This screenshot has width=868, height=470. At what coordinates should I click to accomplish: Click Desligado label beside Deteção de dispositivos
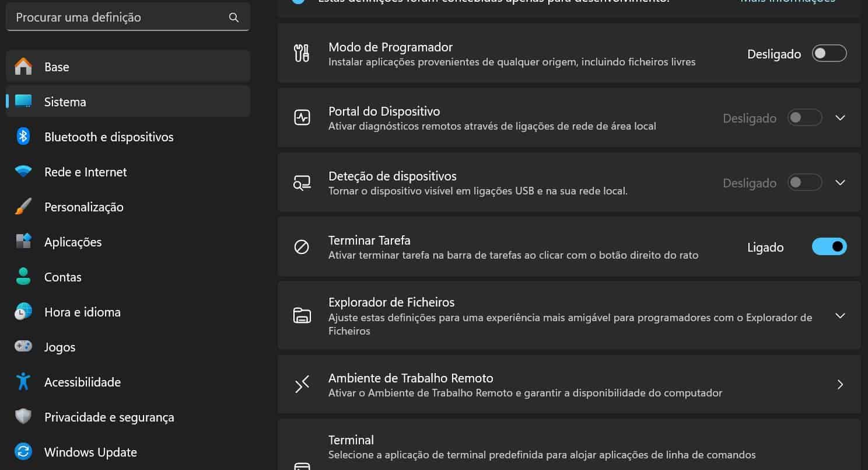(750, 183)
